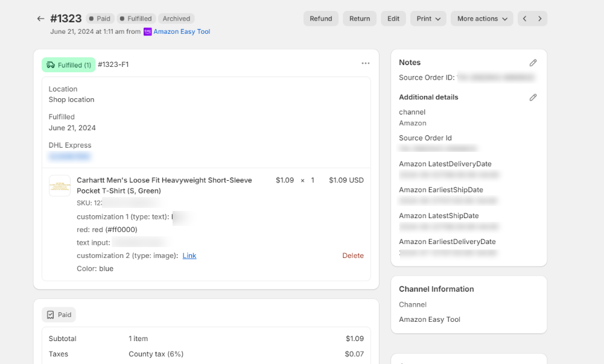Screen dimensions: 604x364
Task: Click the previous order chevron
Action: pyautogui.click(x=524, y=18)
